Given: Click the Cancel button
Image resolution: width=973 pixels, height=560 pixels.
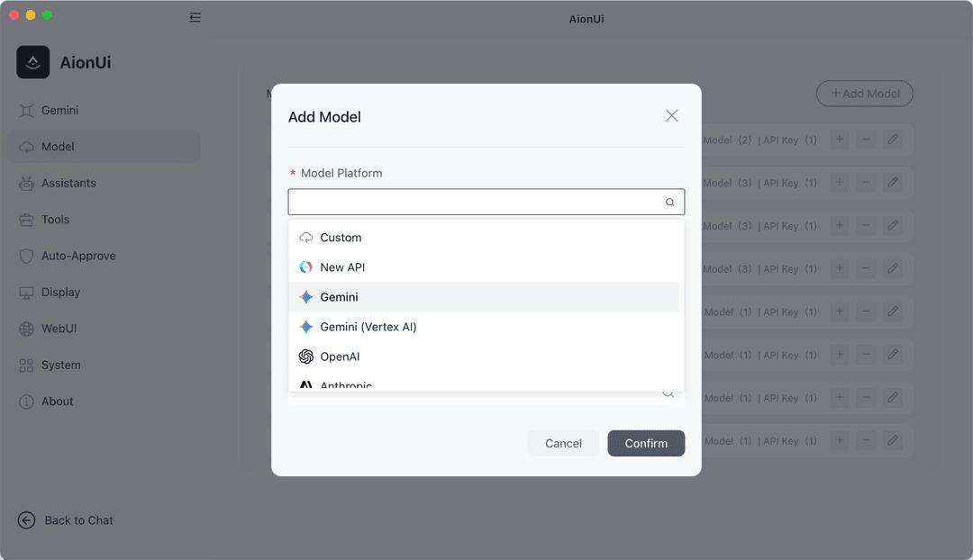Looking at the screenshot, I should pyautogui.click(x=563, y=444).
